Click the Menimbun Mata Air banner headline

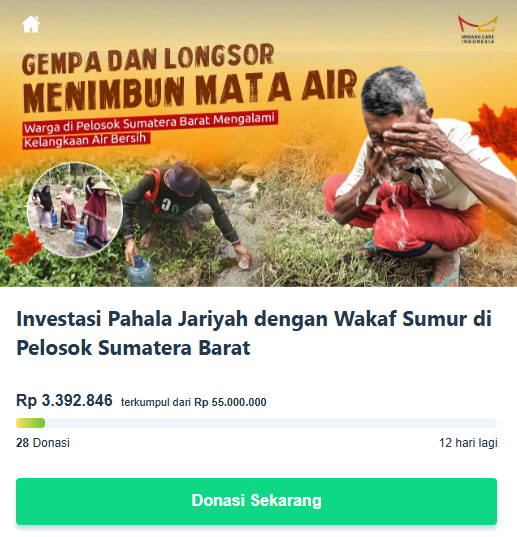click(190, 91)
